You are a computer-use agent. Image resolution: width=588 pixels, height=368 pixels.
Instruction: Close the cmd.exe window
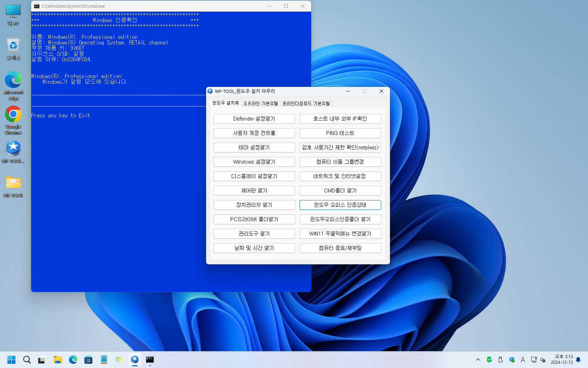pos(303,6)
